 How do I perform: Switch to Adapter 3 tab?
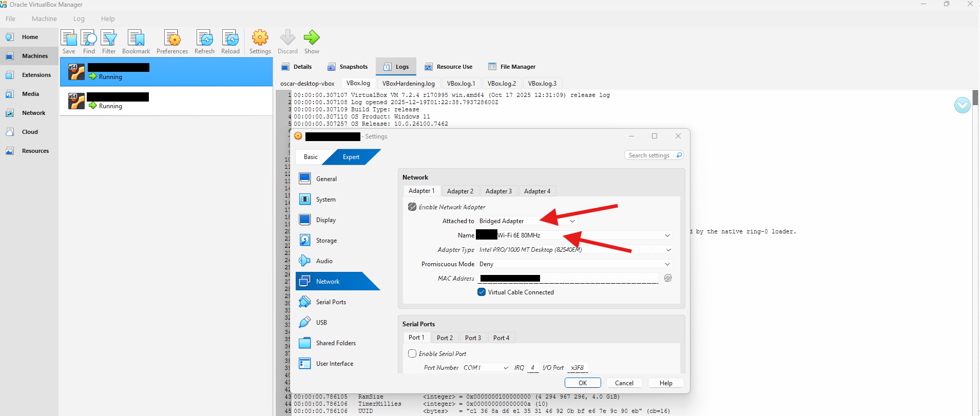click(498, 191)
